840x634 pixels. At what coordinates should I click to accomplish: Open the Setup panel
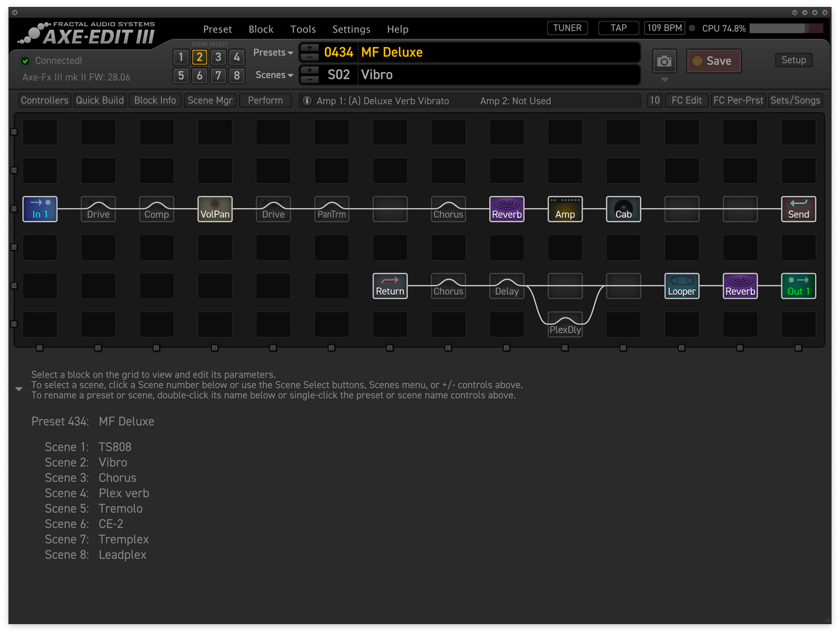tap(793, 60)
